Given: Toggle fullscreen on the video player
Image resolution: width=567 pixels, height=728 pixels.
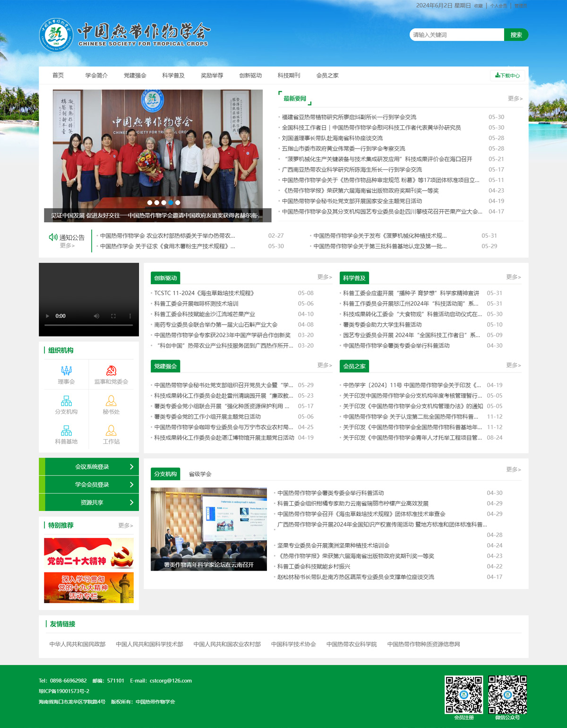Looking at the screenshot, I should (x=113, y=316).
